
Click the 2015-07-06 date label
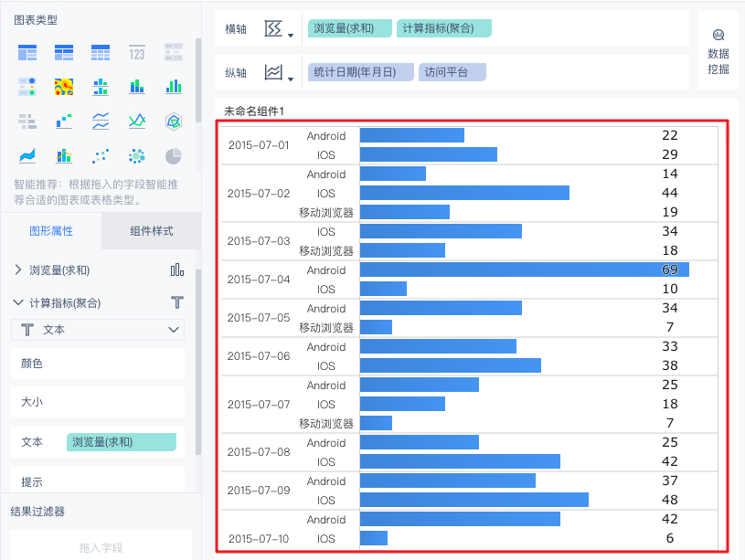259,356
